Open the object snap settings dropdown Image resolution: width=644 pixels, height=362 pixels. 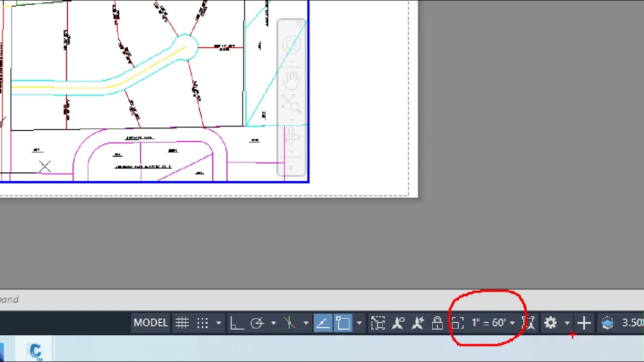[x=359, y=323]
